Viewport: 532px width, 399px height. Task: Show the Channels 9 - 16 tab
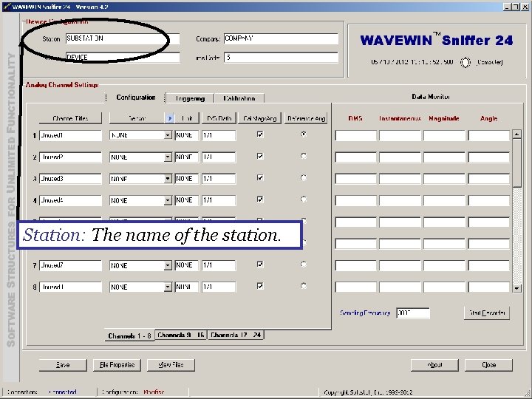pyautogui.click(x=181, y=335)
